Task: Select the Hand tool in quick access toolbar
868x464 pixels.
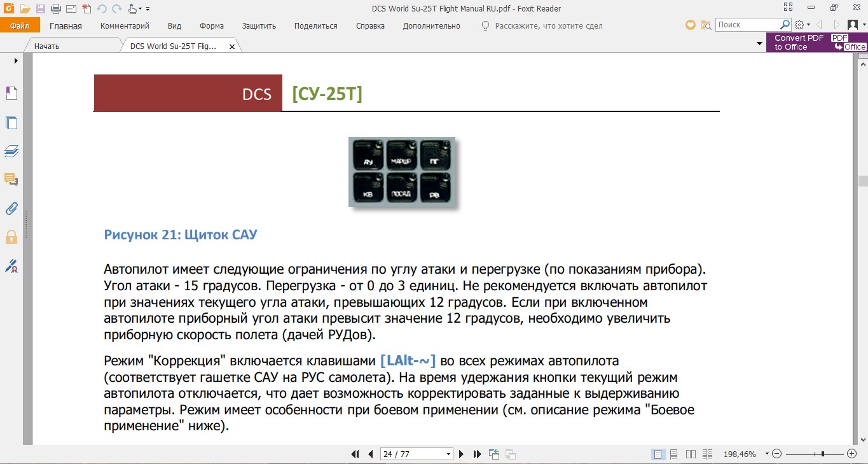Action: (x=133, y=9)
